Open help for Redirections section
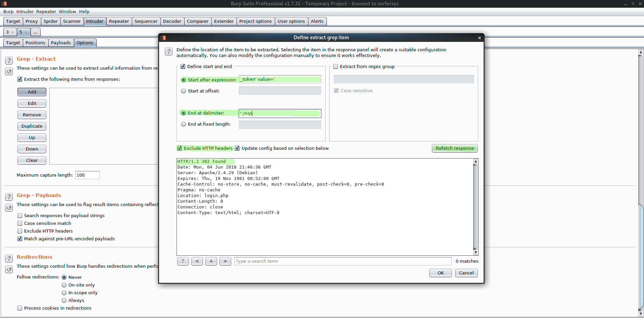This screenshot has height=318, width=644. 9,259
